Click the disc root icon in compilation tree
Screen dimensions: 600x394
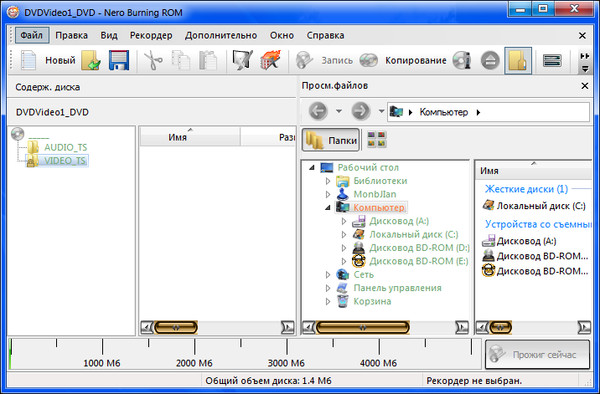18,134
